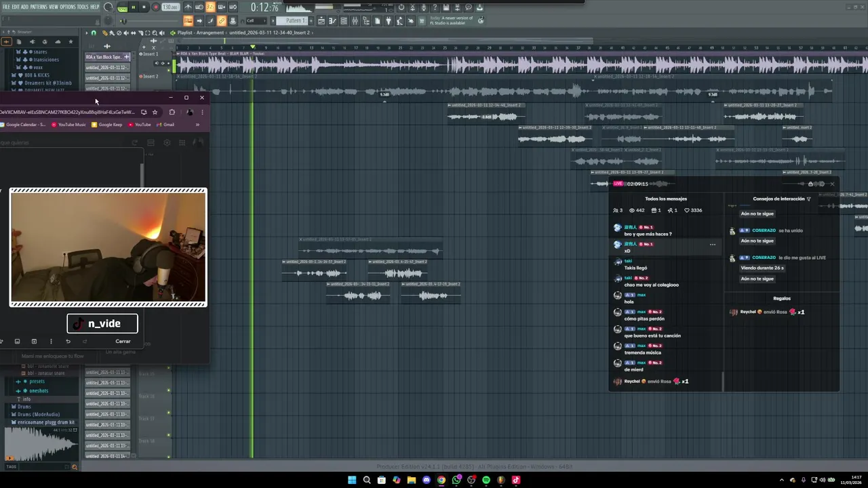Open the HELP menu
Image resolution: width=868 pixels, height=488 pixels.
tap(95, 7)
